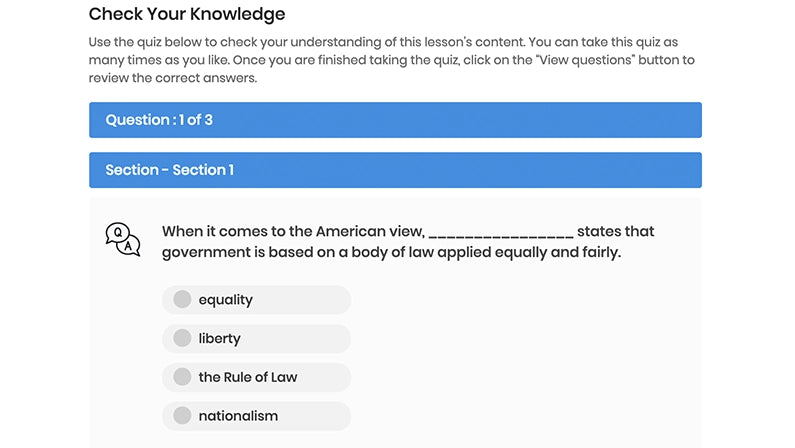The width and height of the screenshot is (795, 448).
Task: Click the "nationalism" answer label text
Action: tap(238, 416)
